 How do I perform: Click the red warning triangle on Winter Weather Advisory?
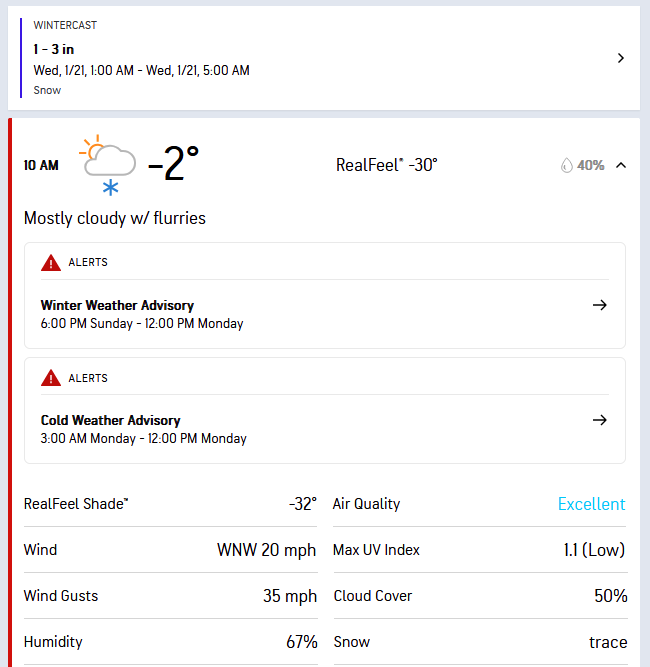pos(51,263)
